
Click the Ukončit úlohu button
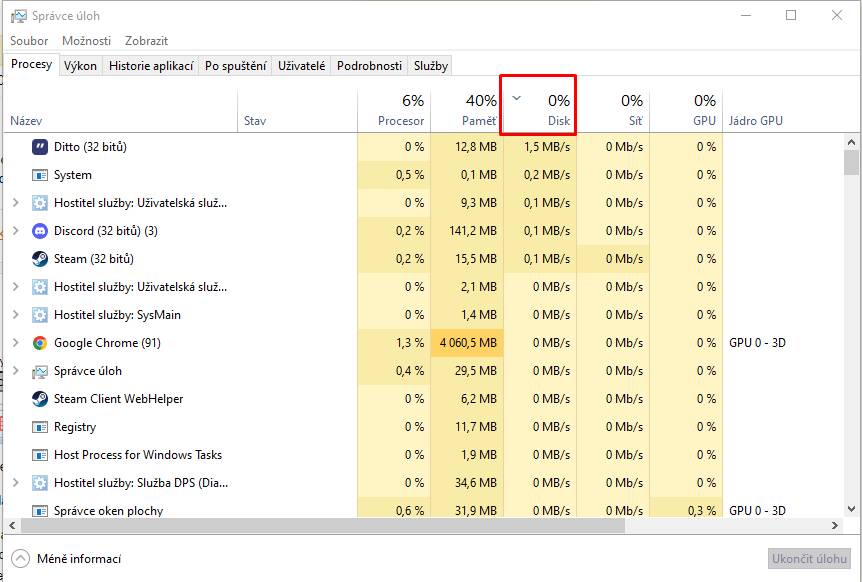[809, 559]
